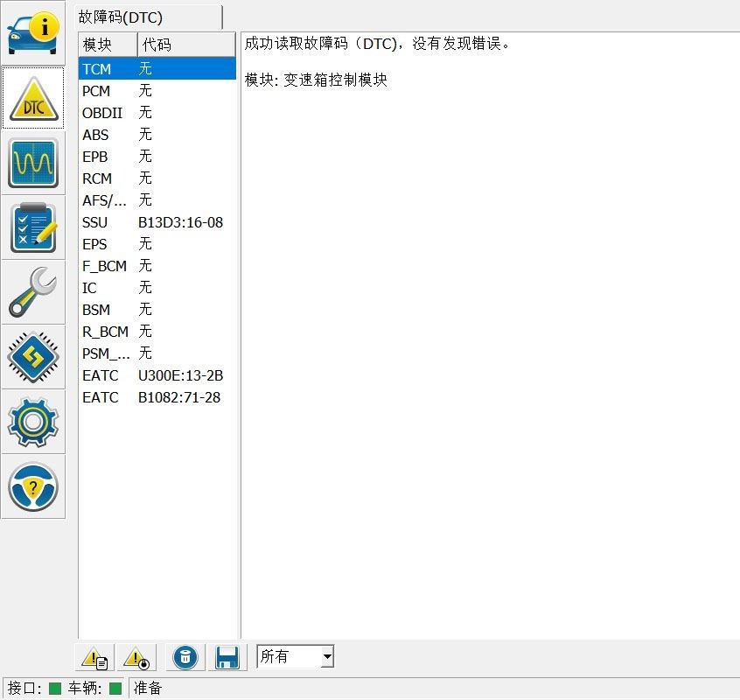Select the F_BCM row
740x700 pixels.
pos(157,266)
